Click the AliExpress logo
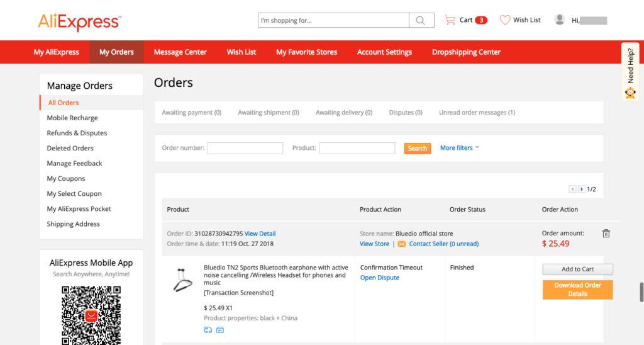 coord(79,22)
